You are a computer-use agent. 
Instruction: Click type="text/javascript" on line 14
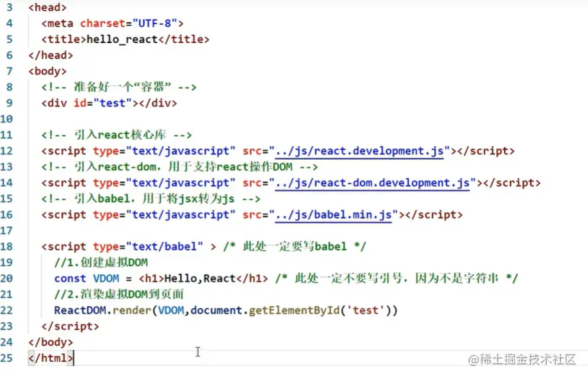click(x=164, y=183)
